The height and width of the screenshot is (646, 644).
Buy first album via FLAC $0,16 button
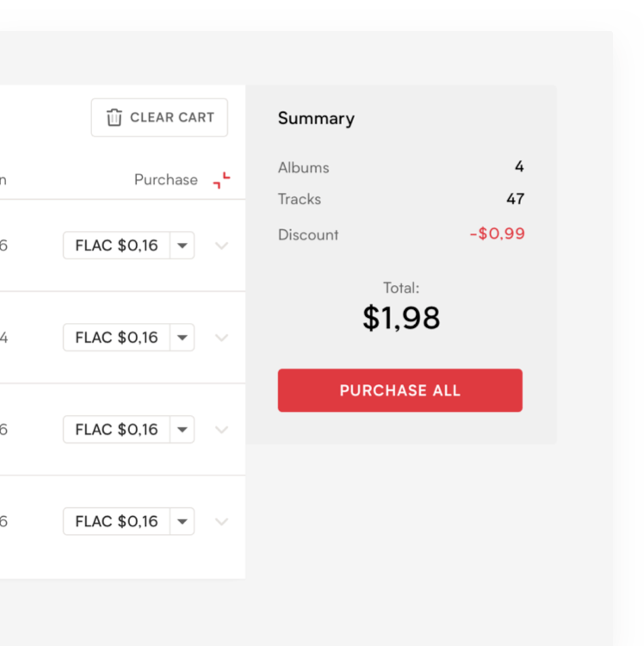[116, 245]
